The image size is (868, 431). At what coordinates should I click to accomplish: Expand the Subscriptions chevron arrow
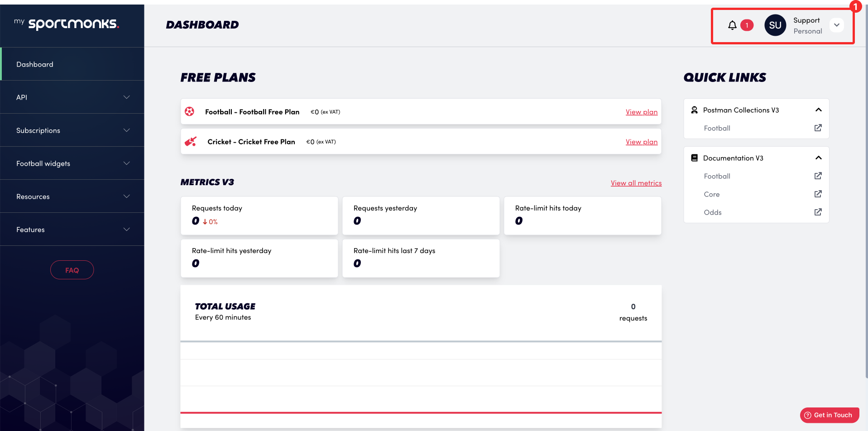coord(127,130)
